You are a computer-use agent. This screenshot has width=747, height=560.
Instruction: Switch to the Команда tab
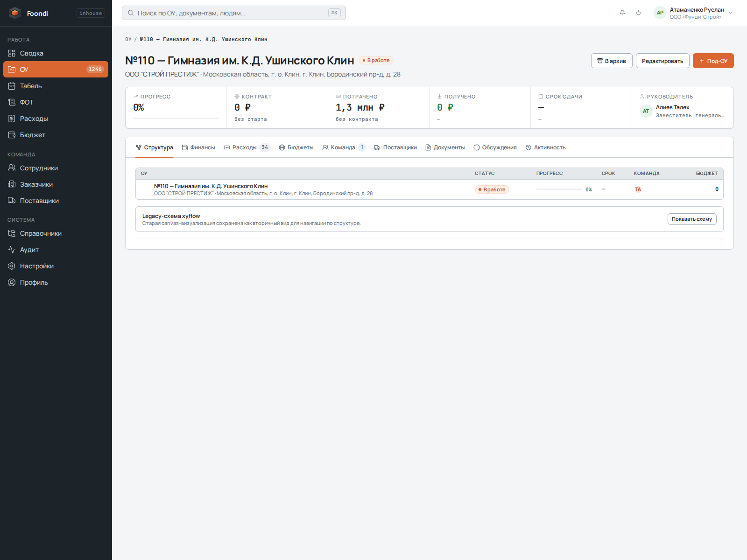tap(344, 147)
